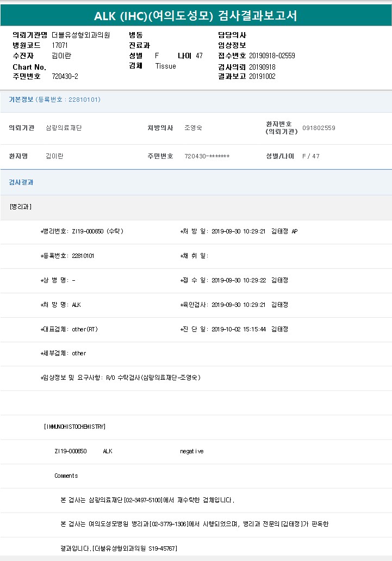Click hospital name 더블유성형외과의원 in header
This screenshot has height=561, width=392.
(x=81, y=35)
